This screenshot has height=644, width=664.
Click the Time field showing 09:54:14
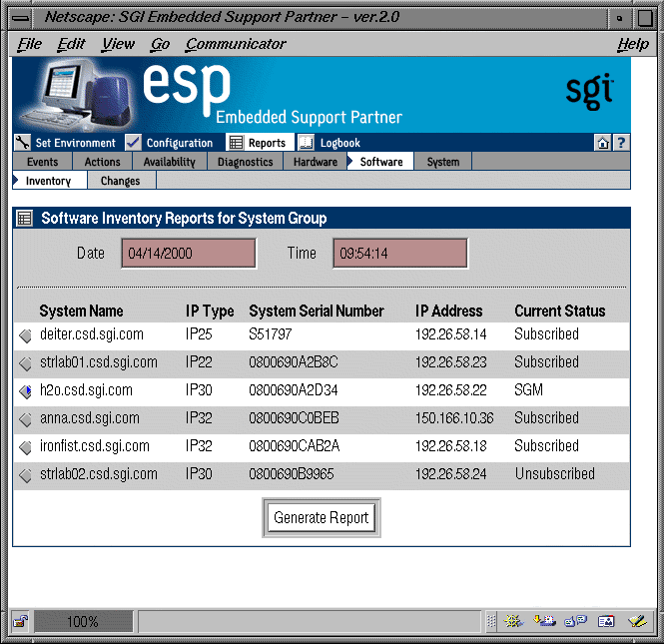[x=400, y=254]
